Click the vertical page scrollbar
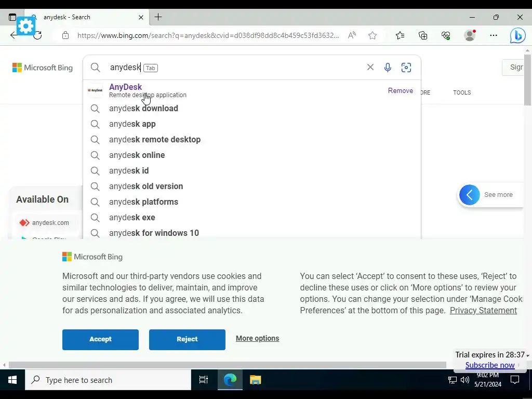 (527, 79)
